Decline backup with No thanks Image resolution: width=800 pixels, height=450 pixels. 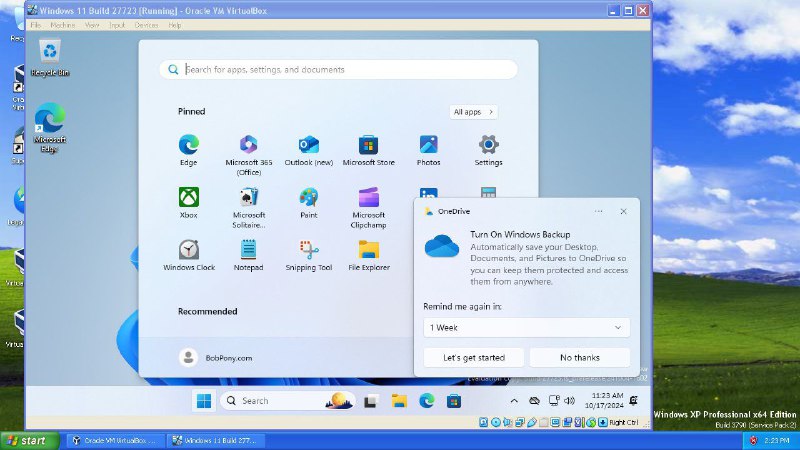[580, 358]
